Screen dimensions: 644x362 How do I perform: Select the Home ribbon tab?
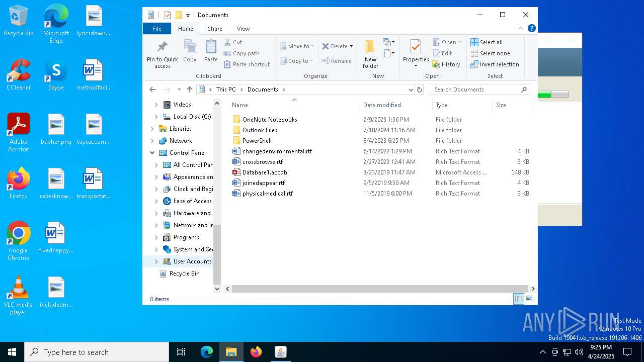tap(186, 29)
